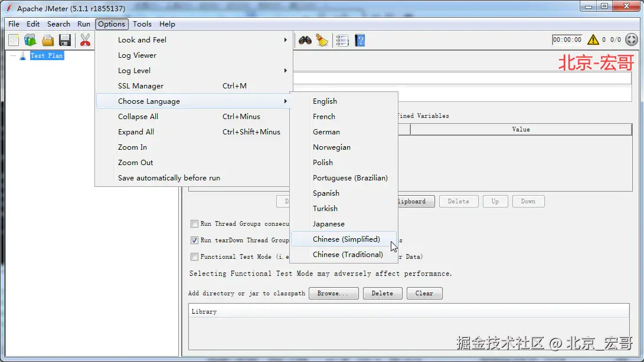
Task: Click the Library list header
Action: pos(408,311)
